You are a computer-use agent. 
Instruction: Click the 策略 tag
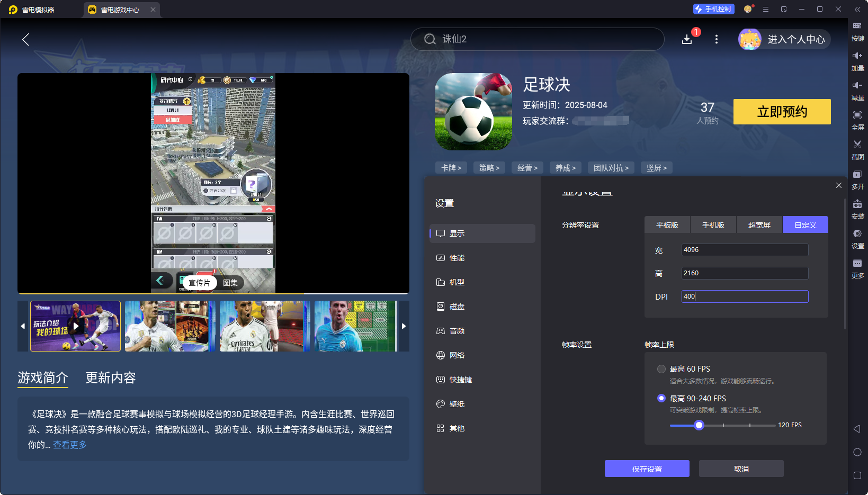pyautogui.click(x=489, y=168)
